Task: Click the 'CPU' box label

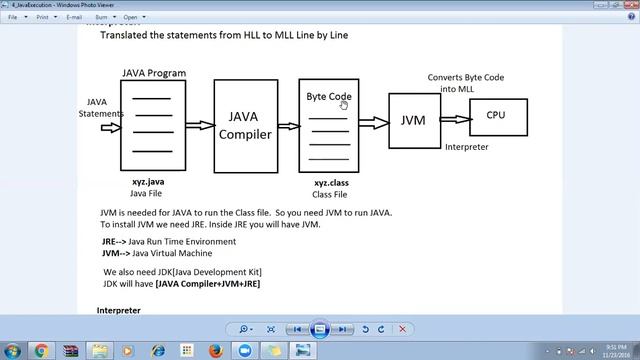Action: 496,115
